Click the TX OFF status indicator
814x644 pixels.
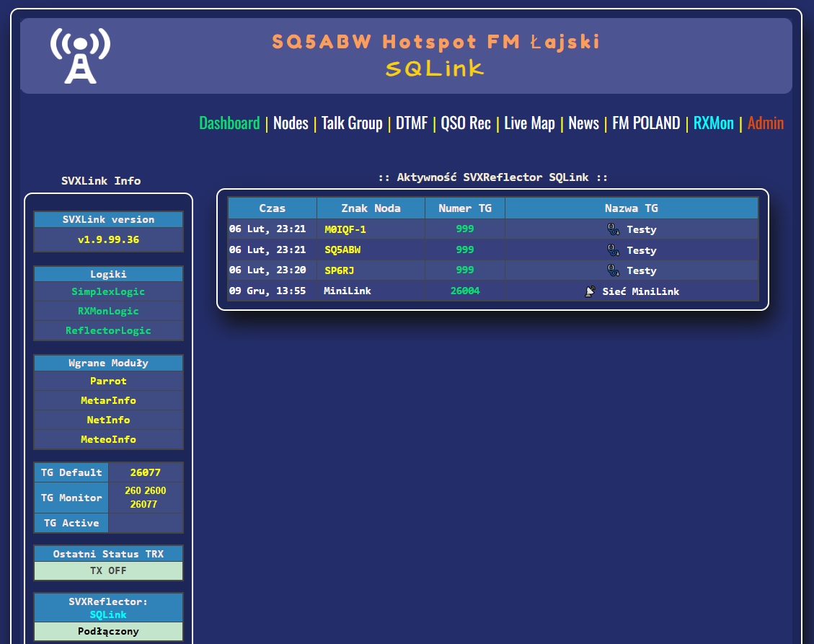tap(108, 570)
